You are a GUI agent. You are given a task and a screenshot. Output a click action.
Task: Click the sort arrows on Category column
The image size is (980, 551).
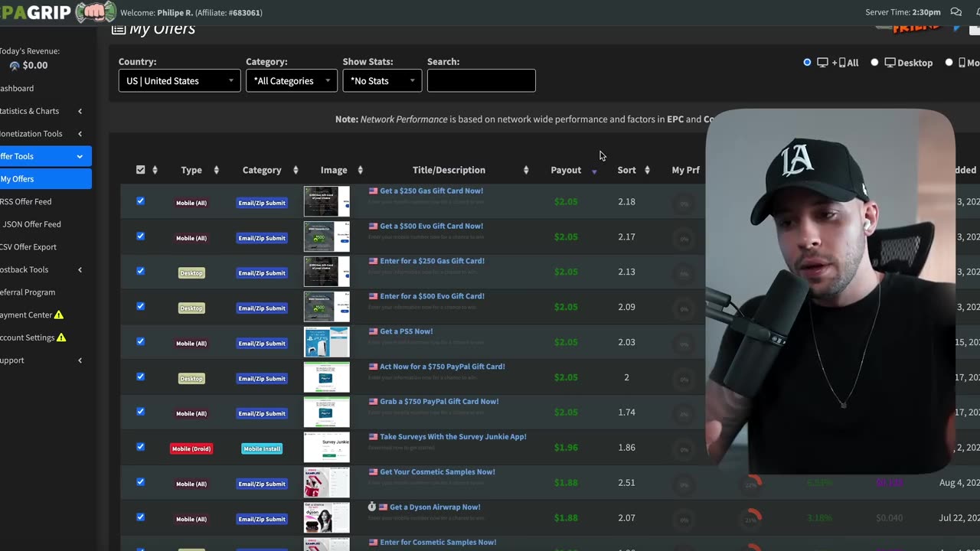[x=296, y=170]
